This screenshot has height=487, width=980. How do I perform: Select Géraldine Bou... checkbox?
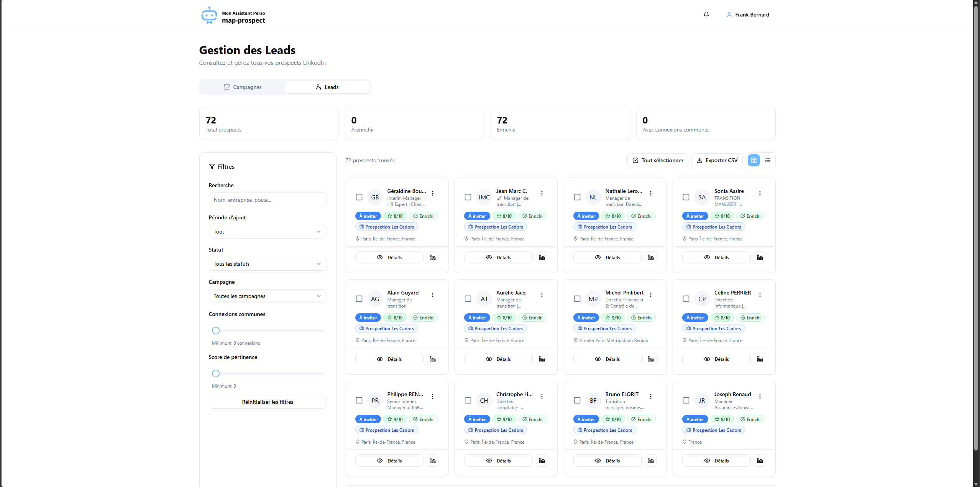coord(359,197)
